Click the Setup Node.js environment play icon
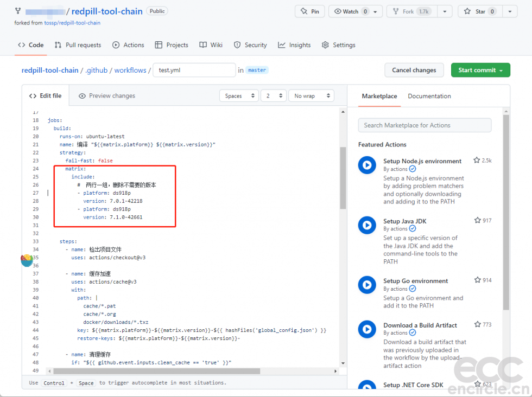Image resolution: width=532 pixels, height=397 pixels. point(367,165)
